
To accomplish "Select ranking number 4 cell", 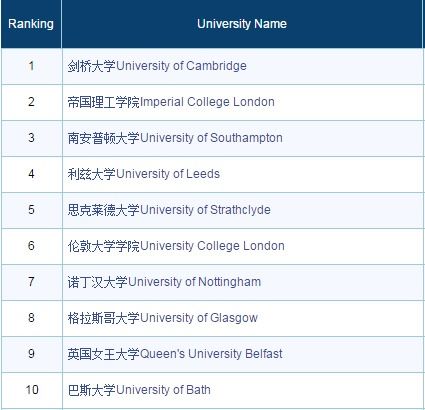I will pos(31,174).
